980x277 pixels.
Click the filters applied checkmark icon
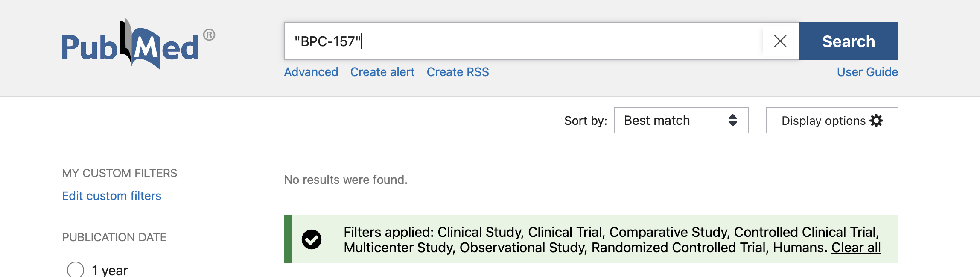tap(312, 239)
